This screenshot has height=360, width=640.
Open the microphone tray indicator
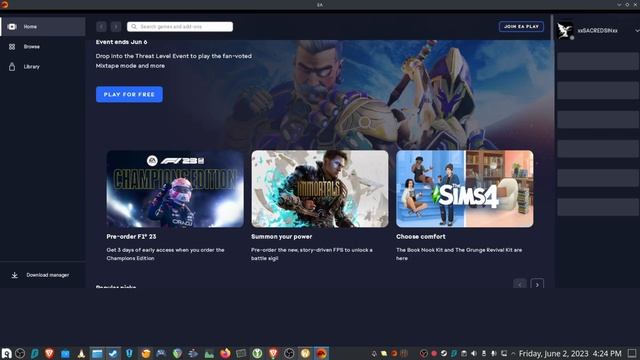pos(493,353)
